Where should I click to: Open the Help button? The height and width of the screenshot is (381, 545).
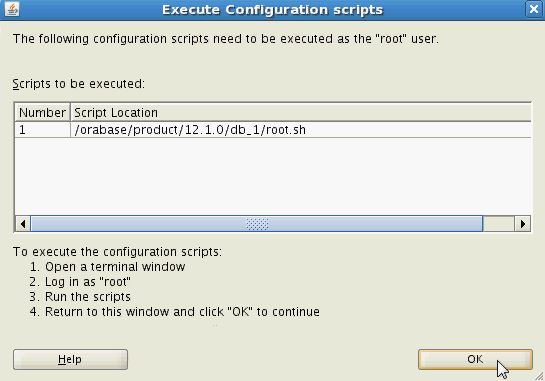pos(70,359)
